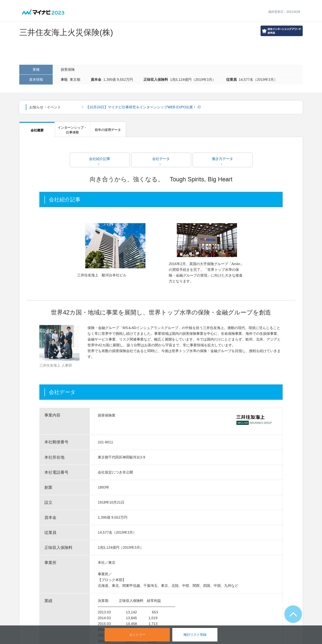Click the 三井住友海上 人事部 caption
Image resolution: width=322 pixels, height=644 pixels.
click(56, 365)
